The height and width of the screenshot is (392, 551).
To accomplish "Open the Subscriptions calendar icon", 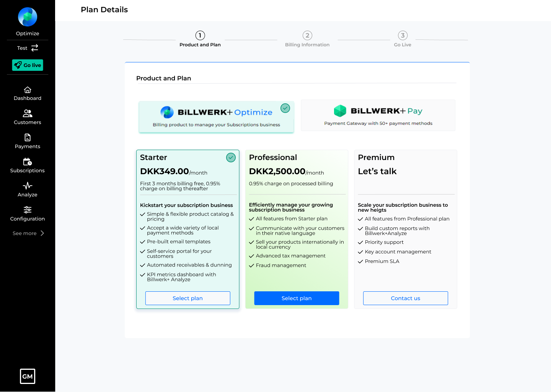I will (x=28, y=162).
